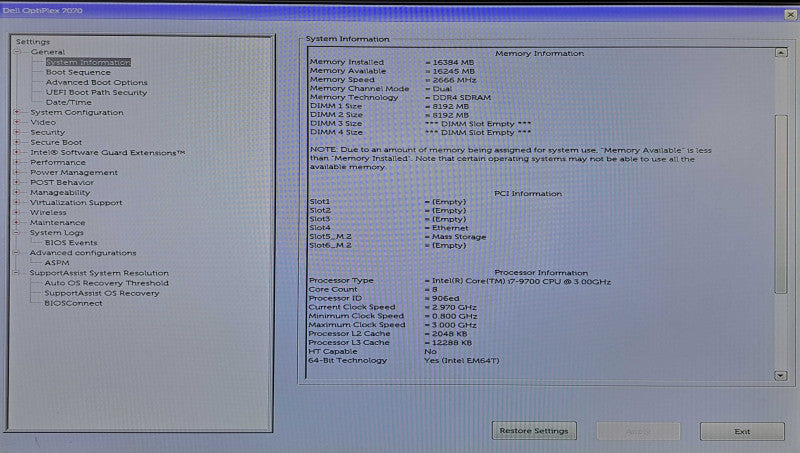The image size is (800, 453).
Task: Select the Security item
Action: tap(47, 132)
